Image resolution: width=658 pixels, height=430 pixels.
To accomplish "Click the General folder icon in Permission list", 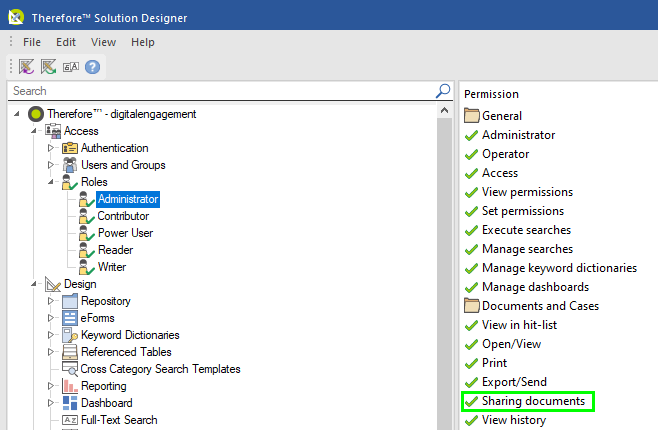I will (472, 115).
